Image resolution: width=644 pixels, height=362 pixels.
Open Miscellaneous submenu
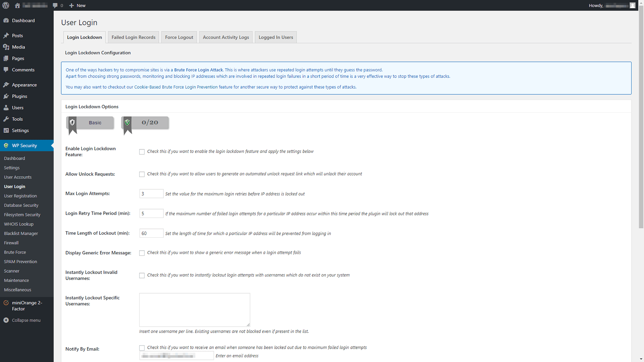click(18, 290)
